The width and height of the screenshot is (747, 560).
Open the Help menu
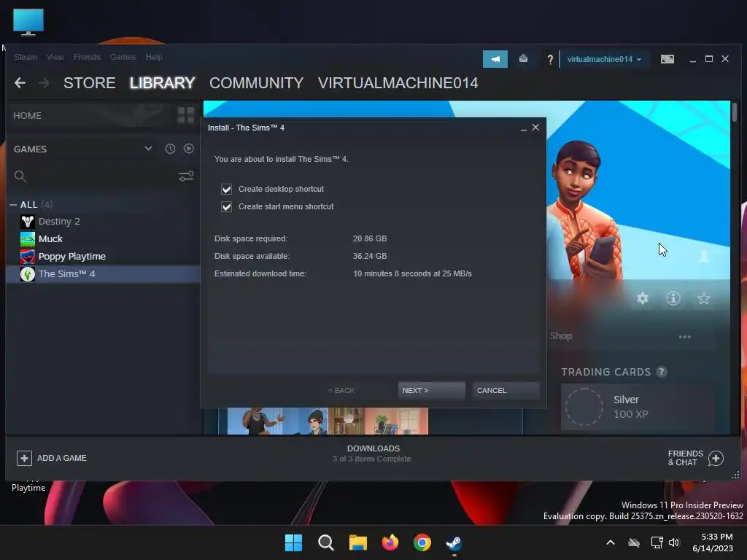[x=154, y=57]
